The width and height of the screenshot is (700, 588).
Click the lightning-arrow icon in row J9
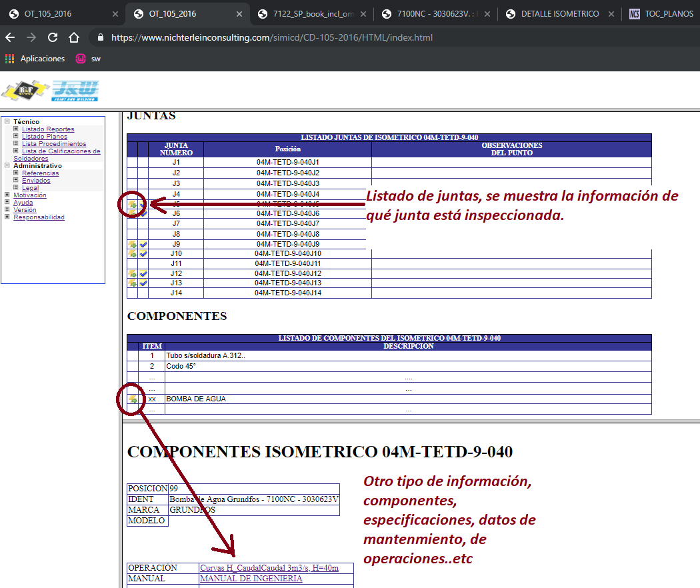click(132, 245)
